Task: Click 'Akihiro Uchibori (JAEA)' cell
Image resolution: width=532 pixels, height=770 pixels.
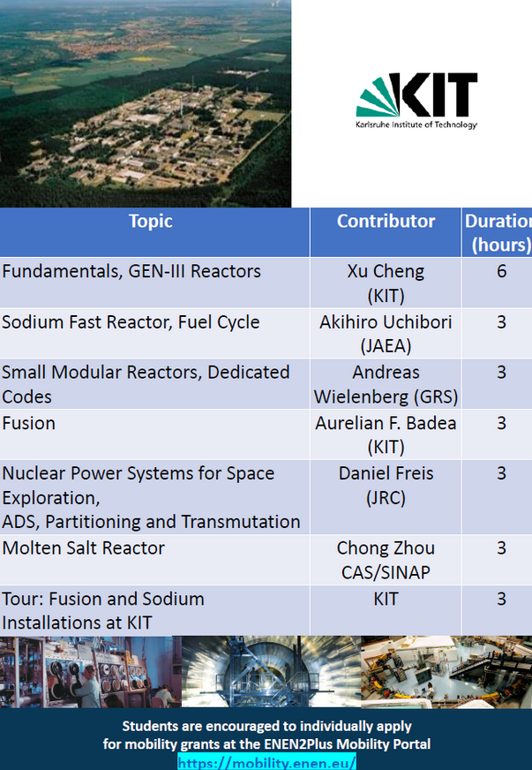Action: (386, 334)
